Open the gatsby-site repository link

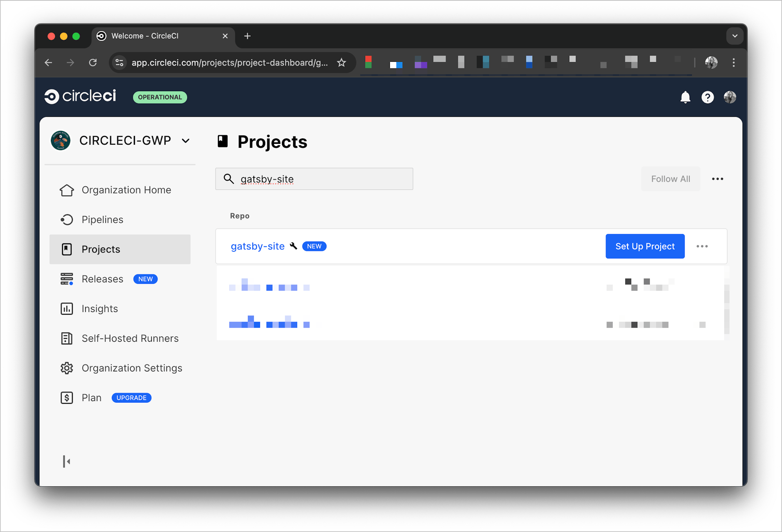click(x=258, y=246)
